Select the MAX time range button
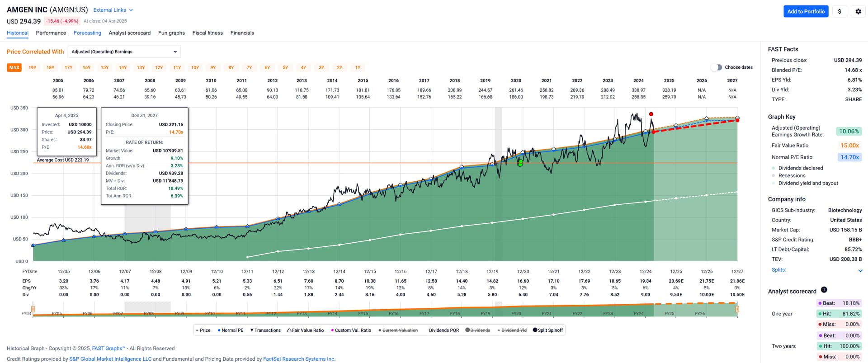 (x=14, y=67)
